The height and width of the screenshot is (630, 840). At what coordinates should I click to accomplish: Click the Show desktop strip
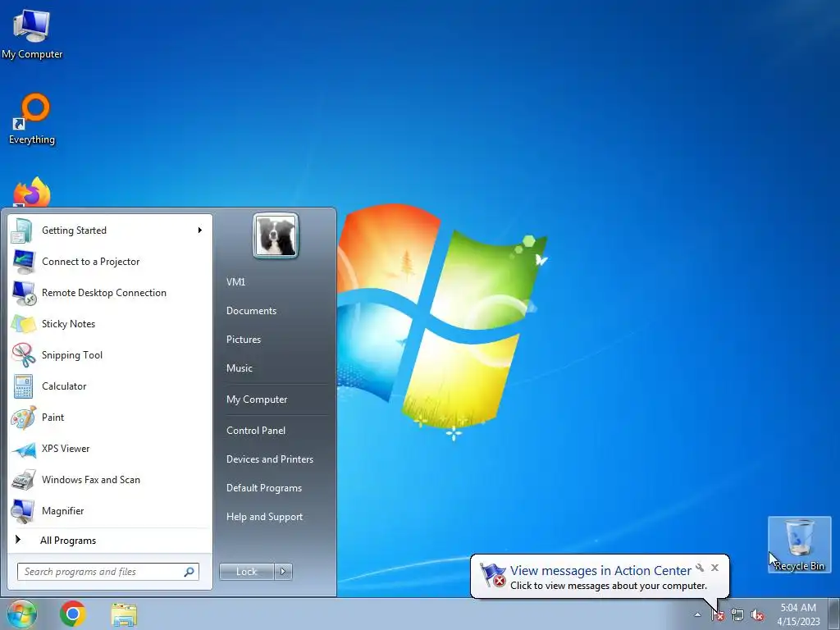tap(835, 614)
